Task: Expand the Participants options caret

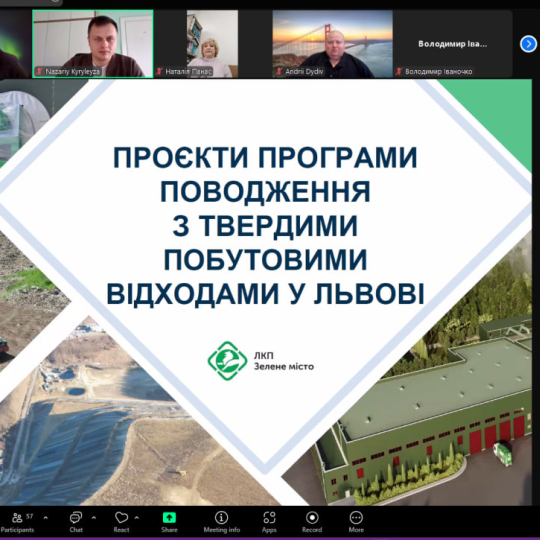Action: (45, 517)
